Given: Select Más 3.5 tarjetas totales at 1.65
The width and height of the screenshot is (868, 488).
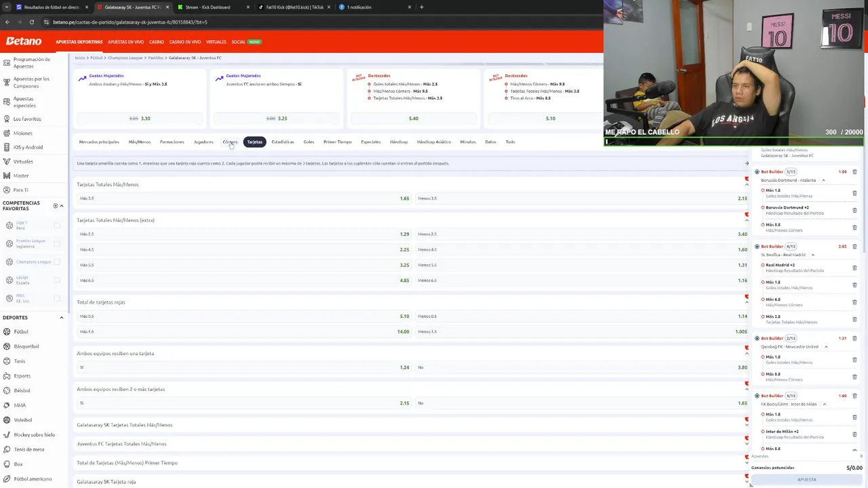Looking at the screenshot, I should coord(244,199).
